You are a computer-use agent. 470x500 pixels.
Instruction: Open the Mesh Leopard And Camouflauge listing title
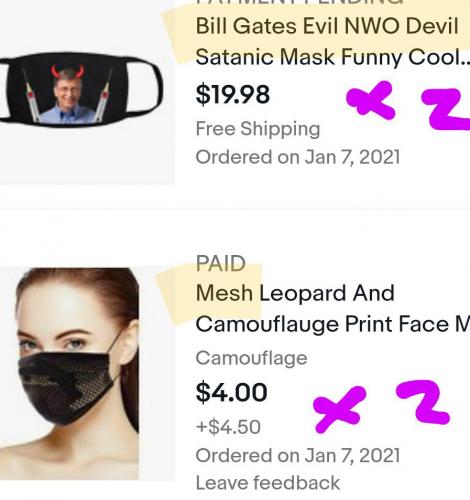(x=333, y=308)
